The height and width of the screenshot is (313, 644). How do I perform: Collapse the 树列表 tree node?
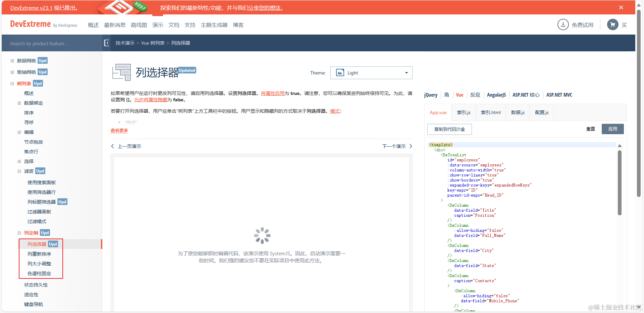click(12, 84)
